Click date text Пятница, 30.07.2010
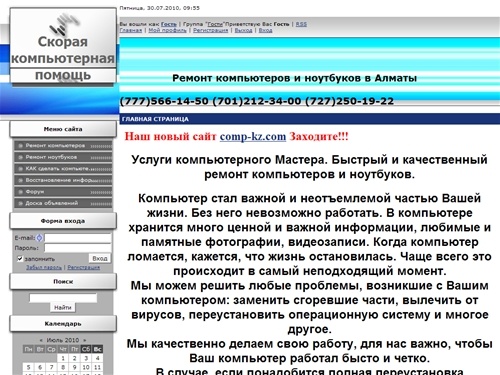500x375 pixels. click(x=159, y=8)
